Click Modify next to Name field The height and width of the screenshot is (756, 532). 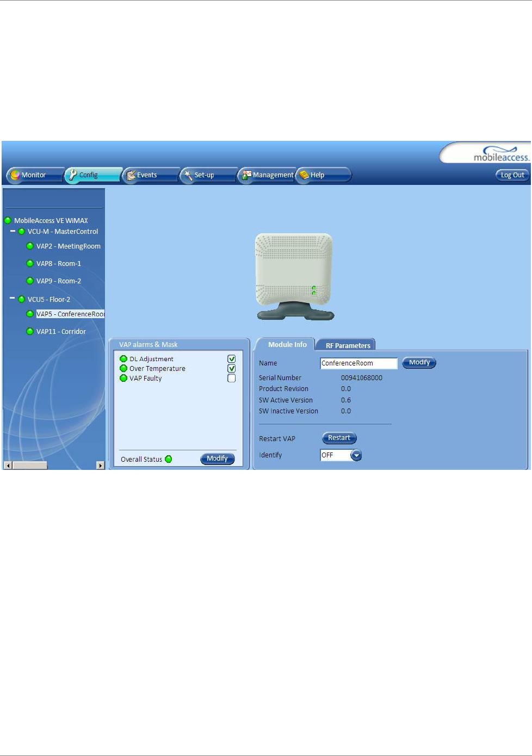coord(419,363)
